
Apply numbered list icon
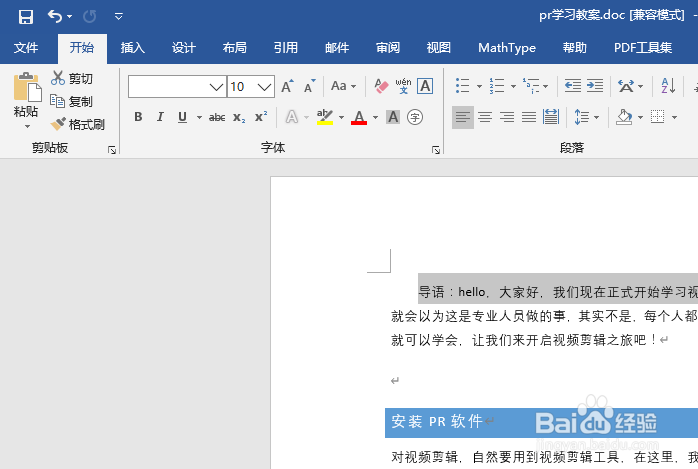coord(497,85)
